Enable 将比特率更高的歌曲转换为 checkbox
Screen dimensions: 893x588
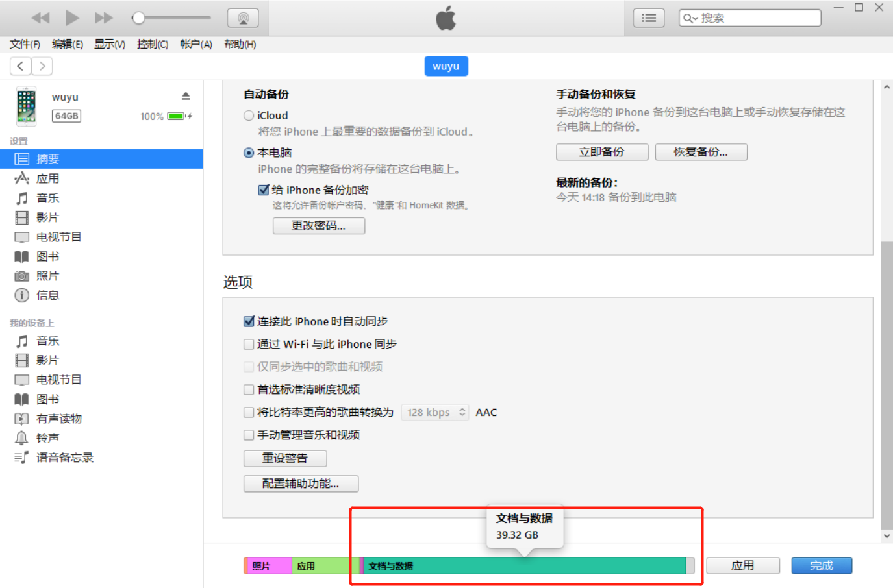coord(249,412)
